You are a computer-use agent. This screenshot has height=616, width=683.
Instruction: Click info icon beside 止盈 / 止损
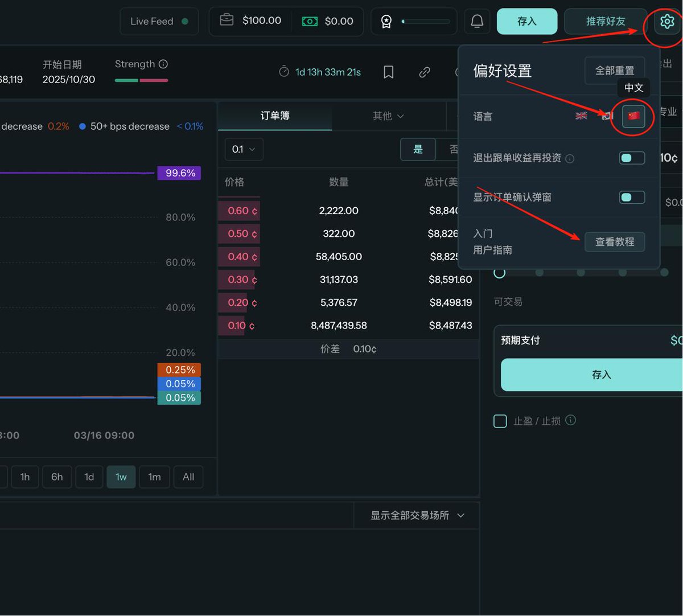(x=570, y=420)
